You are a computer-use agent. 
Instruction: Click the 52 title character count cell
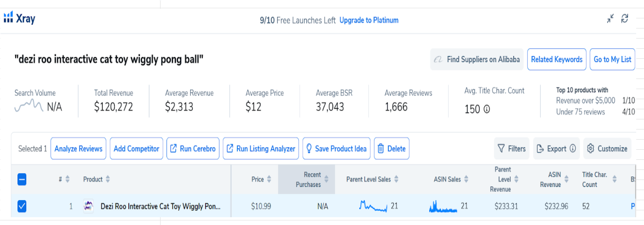coord(586,207)
